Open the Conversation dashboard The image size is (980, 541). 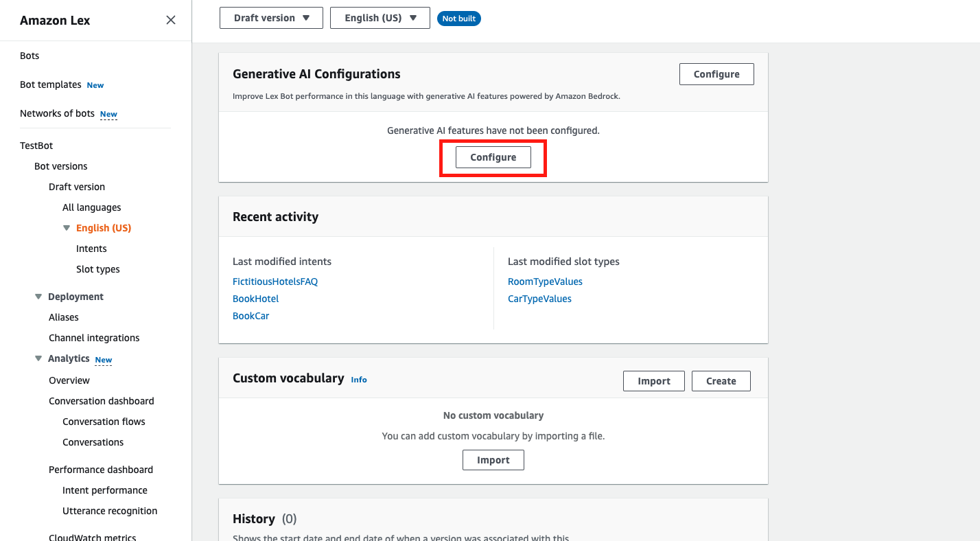tap(101, 400)
